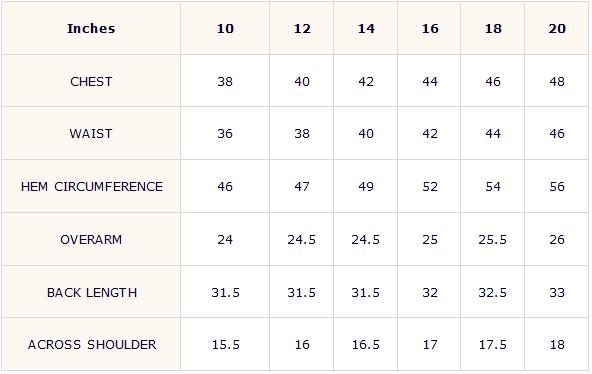Select the size 12 column header
The width and height of the screenshot is (592, 374).
pos(302,29)
